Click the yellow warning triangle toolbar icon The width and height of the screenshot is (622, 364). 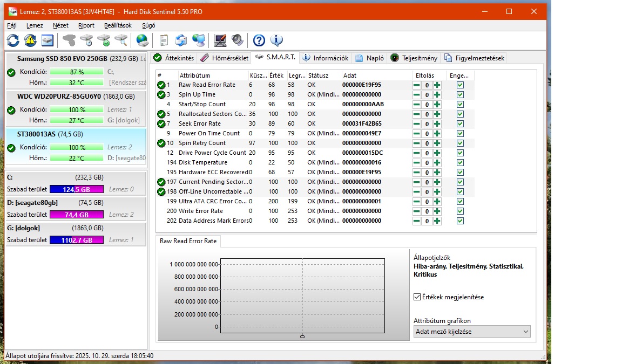30,40
